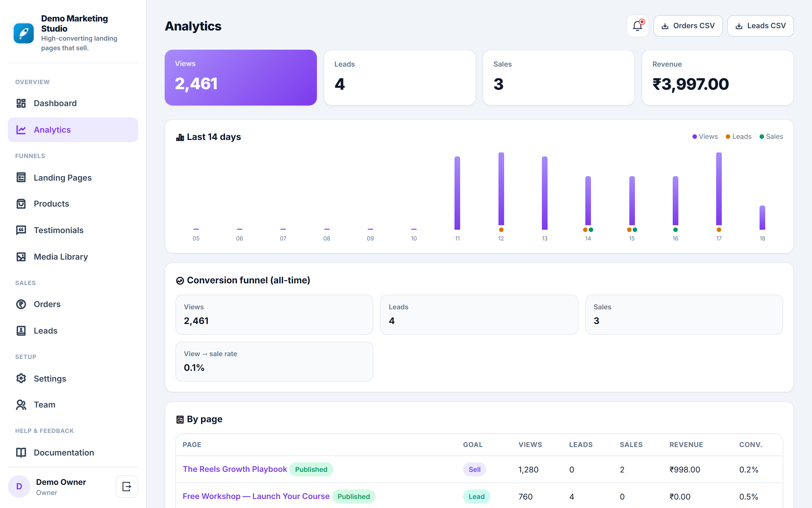812x508 pixels.
Task: Export Leads CSV
Action: [x=760, y=26]
